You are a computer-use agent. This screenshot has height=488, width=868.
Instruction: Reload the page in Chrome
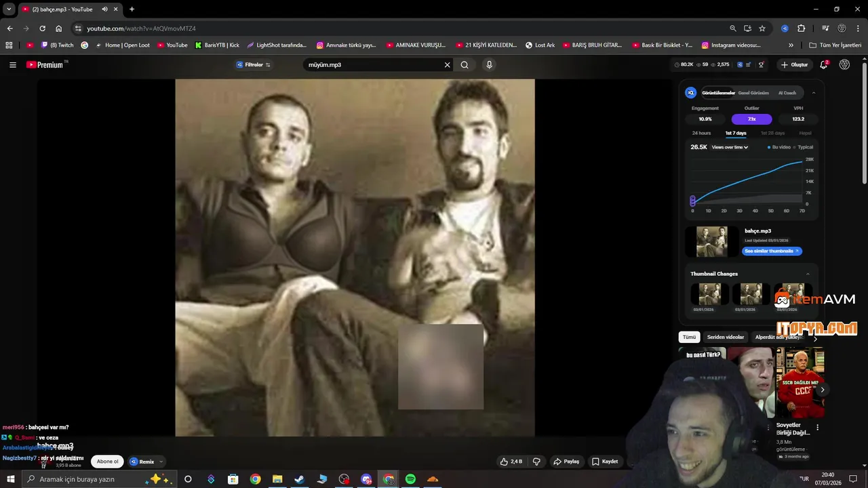click(42, 28)
